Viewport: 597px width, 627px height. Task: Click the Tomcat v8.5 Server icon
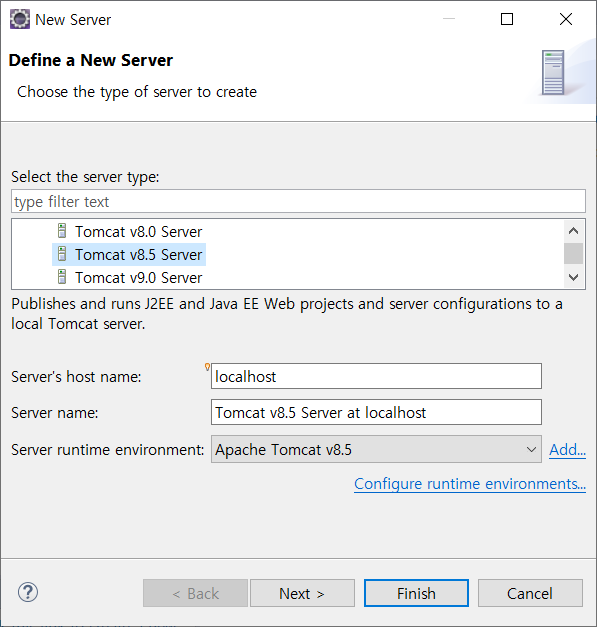coord(62,254)
